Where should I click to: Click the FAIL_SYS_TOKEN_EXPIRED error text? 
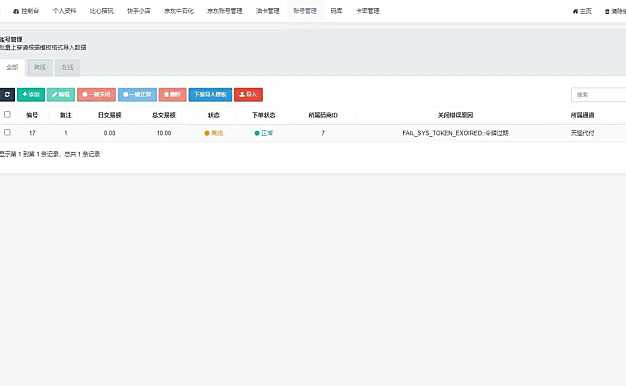456,133
